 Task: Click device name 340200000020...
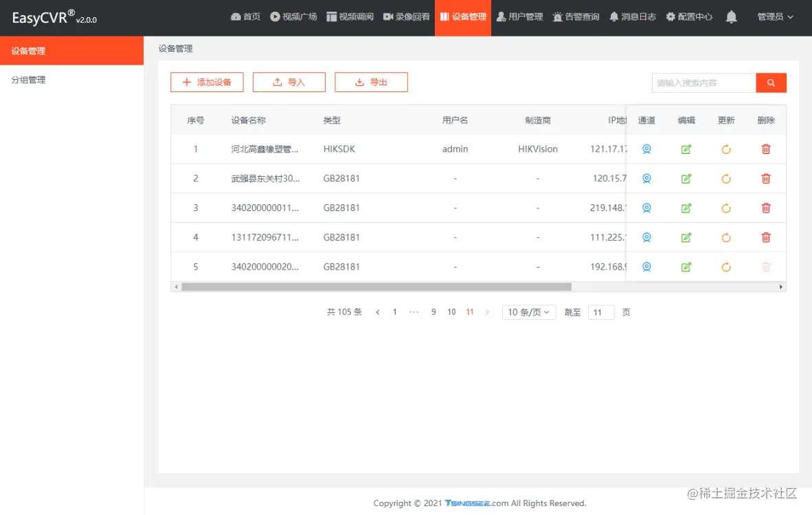click(264, 267)
